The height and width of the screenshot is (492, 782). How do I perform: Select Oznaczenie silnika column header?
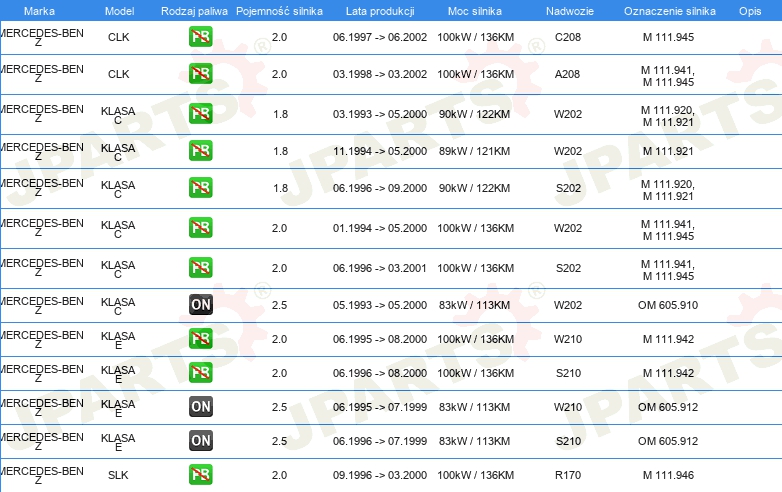(x=670, y=11)
